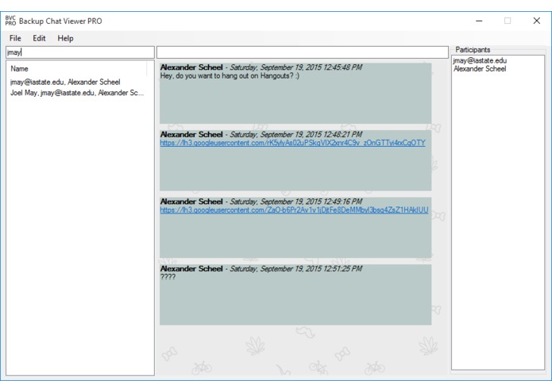Click the Name column header
The width and height of the screenshot is (552, 392).
click(x=77, y=68)
